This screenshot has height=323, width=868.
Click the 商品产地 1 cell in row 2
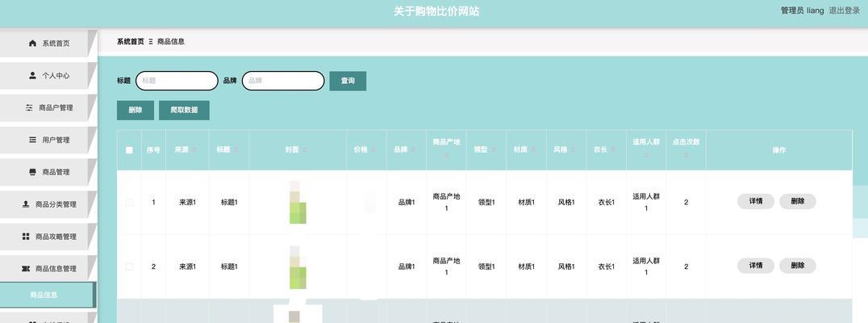point(446,267)
